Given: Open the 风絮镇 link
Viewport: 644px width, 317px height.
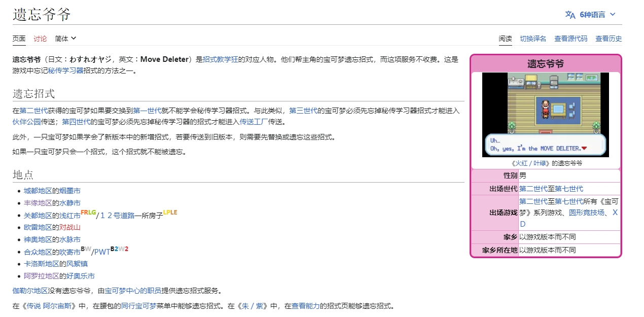Looking at the screenshot, I should click(x=77, y=264).
